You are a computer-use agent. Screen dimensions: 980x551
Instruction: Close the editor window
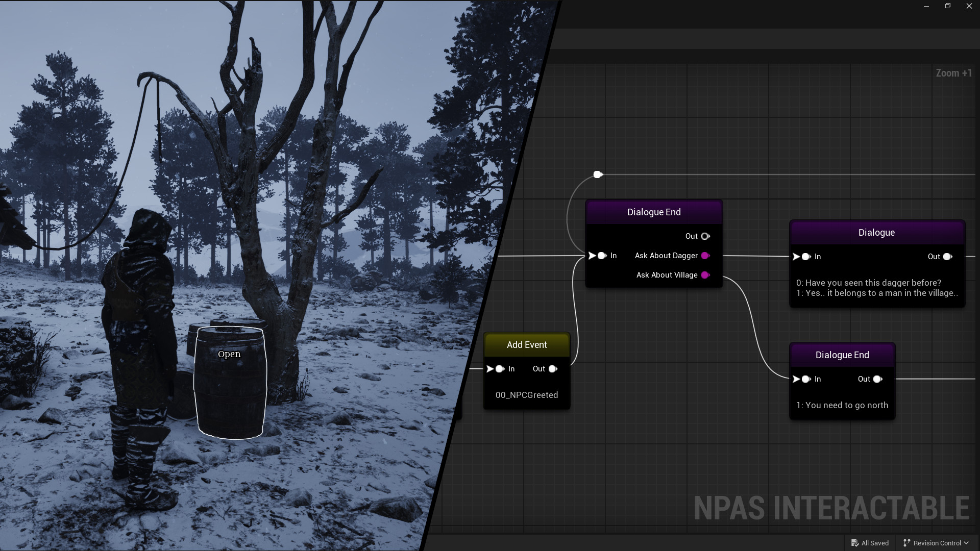point(969,6)
